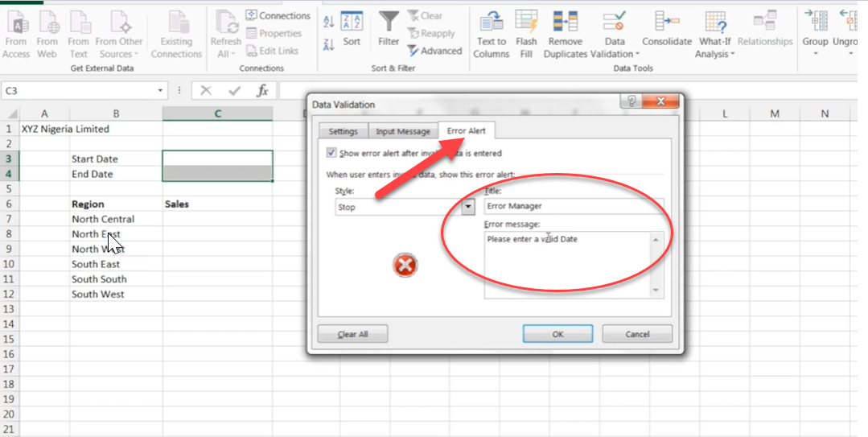The width and height of the screenshot is (868, 437).
Task: Click the Properties item in Connections group
Action: (274, 33)
